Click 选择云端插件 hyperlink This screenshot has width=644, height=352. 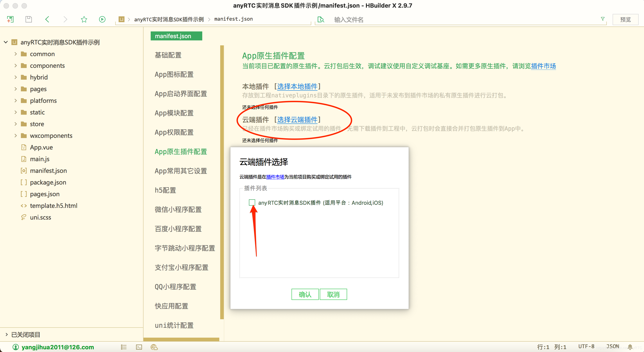297,119
